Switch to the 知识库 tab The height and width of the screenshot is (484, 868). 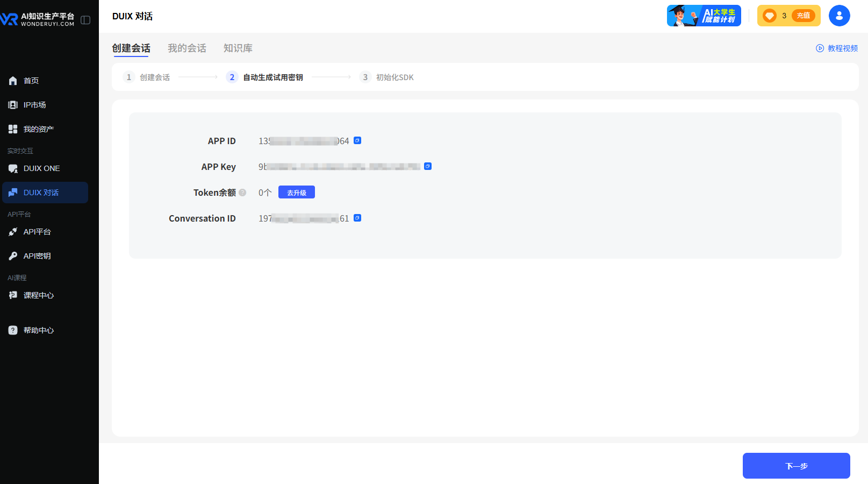238,48
